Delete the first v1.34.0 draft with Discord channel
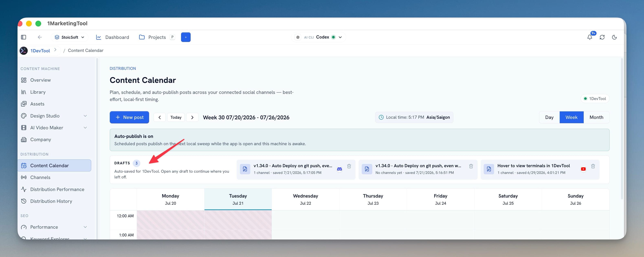This screenshot has width=644, height=257. [349, 166]
